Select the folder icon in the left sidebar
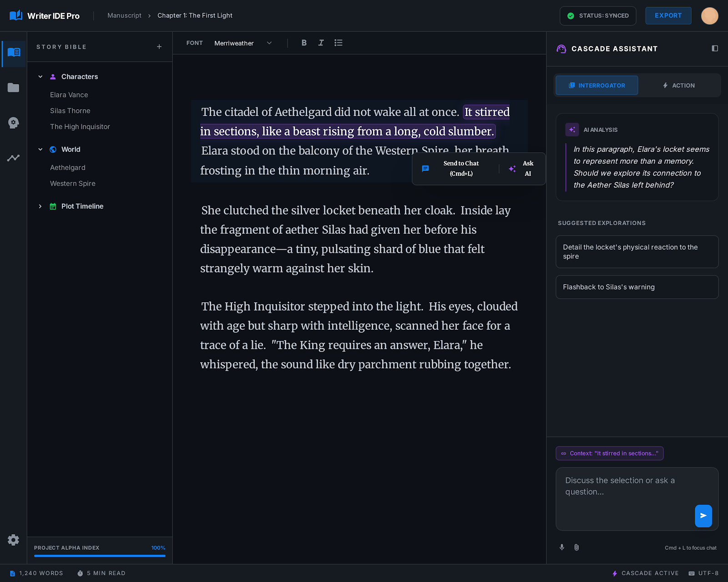 (x=13, y=88)
